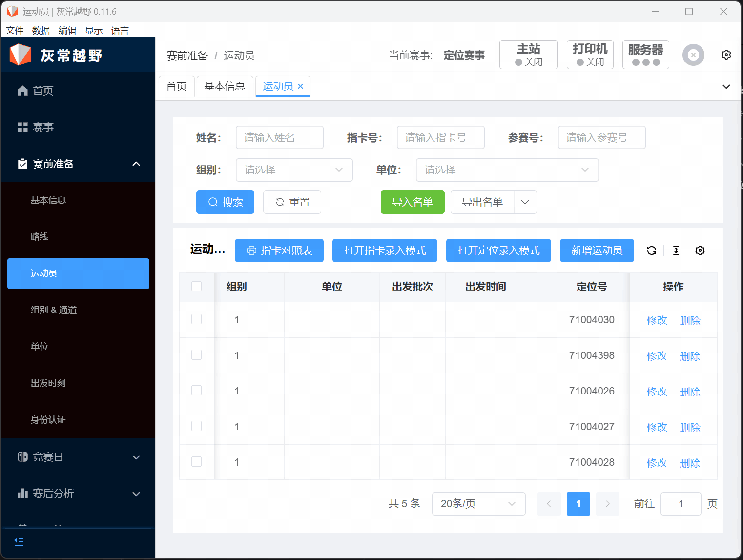Collapse the sidebar using the bottom-left icon
The height and width of the screenshot is (560, 743).
pos(19,541)
